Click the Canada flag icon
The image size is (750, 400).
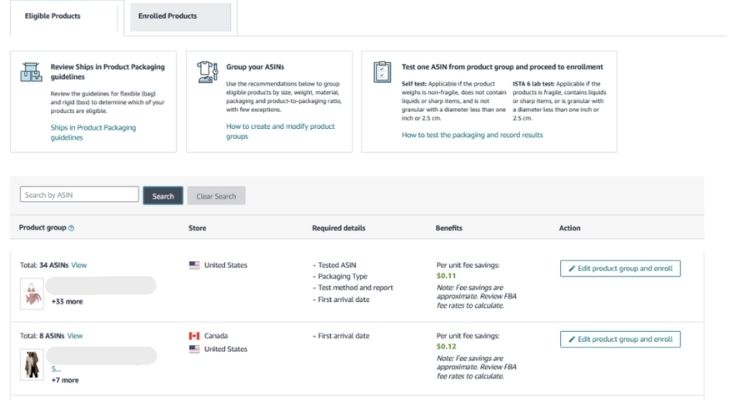click(x=194, y=336)
